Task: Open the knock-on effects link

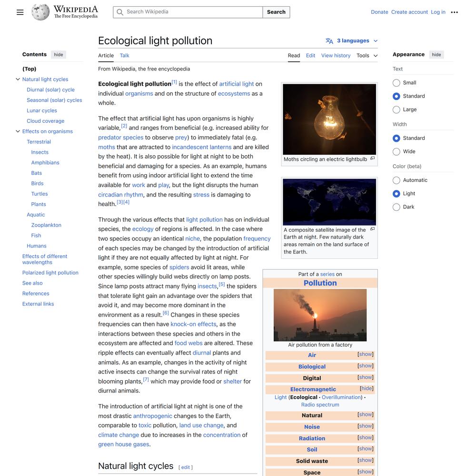Action: 193,324
